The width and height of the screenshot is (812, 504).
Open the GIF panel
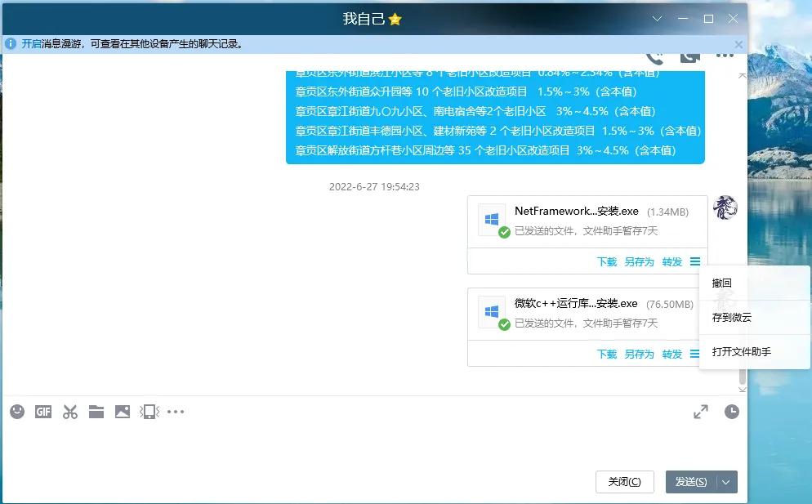pos(42,412)
